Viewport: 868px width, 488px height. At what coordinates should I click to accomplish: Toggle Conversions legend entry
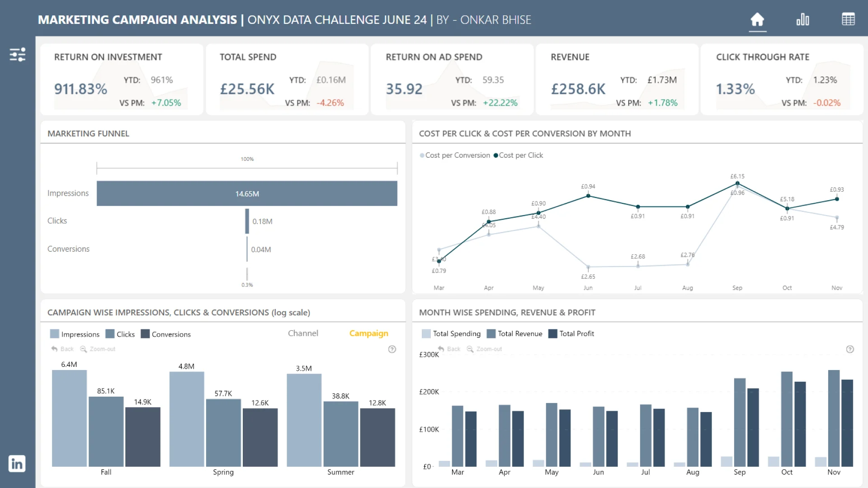coord(165,334)
